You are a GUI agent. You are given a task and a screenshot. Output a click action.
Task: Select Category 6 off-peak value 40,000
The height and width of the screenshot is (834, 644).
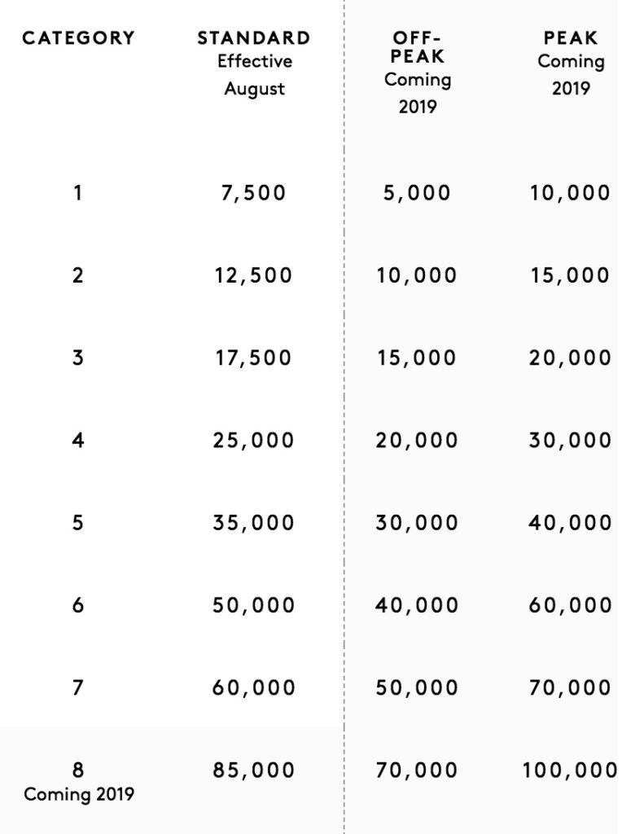(x=417, y=605)
